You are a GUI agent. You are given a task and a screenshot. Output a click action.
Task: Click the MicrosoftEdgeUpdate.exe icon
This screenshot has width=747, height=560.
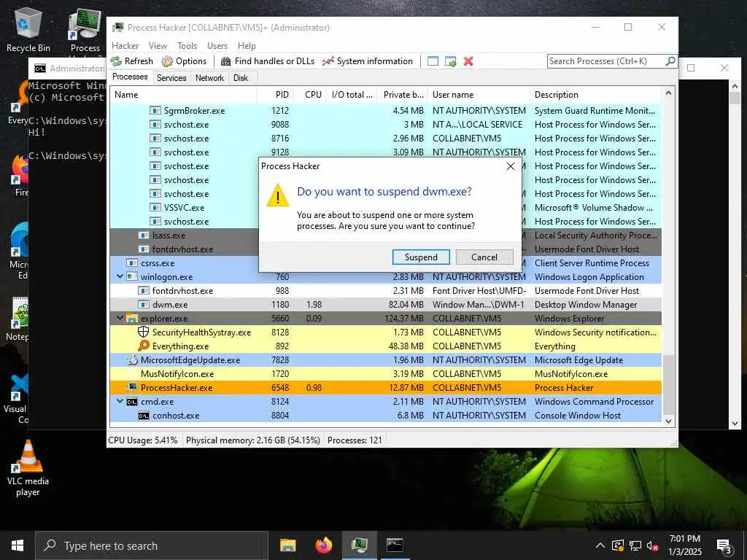click(x=132, y=360)
